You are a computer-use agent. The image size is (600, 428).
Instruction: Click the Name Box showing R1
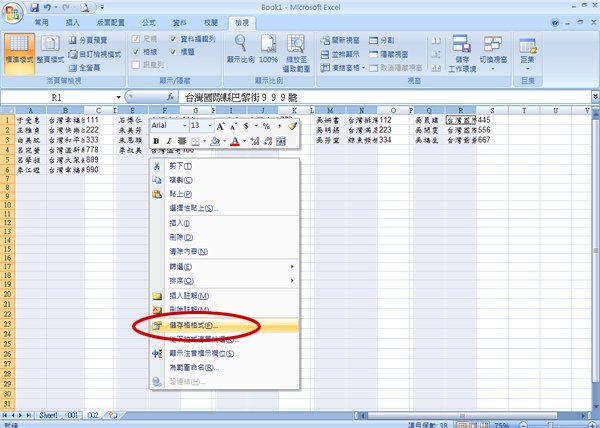tap(57, 98)
